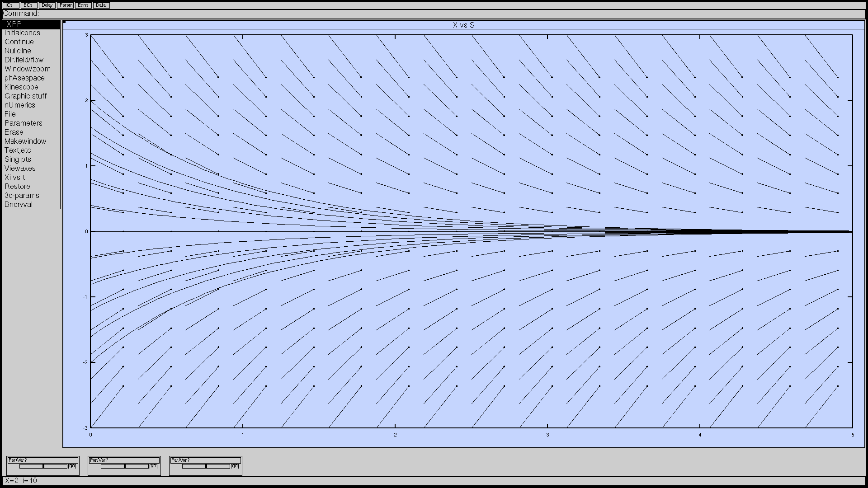Viewport: 868px width, 488px height.
Task: Click go on the first slider
Action: (x=72, y=466)
